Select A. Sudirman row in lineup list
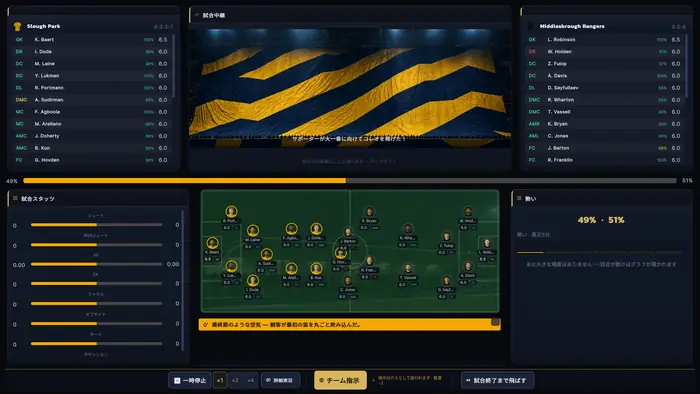The height and width of the screenshot is (394, 700). click(92, 100)
